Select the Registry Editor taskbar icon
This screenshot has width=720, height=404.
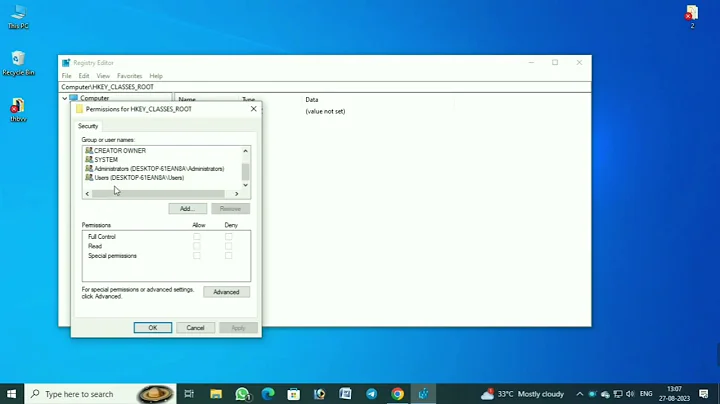[x=423, y=394]
